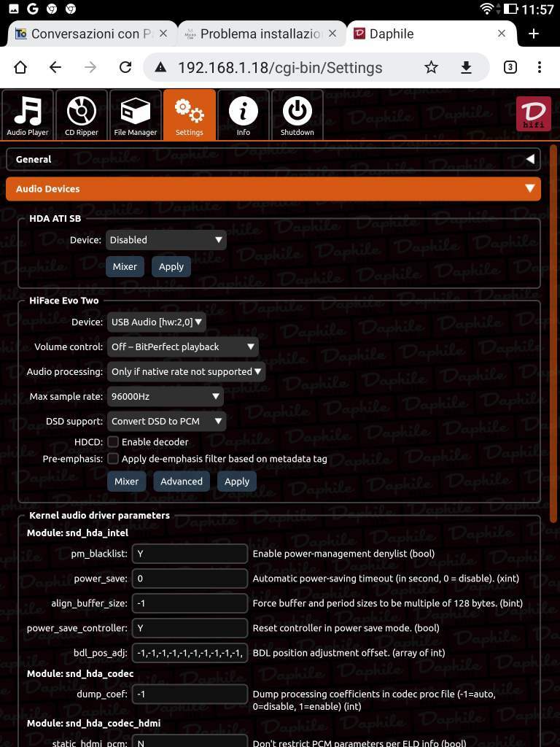
Task: Bookmark this page with star icon
Action: click(431, 68)
